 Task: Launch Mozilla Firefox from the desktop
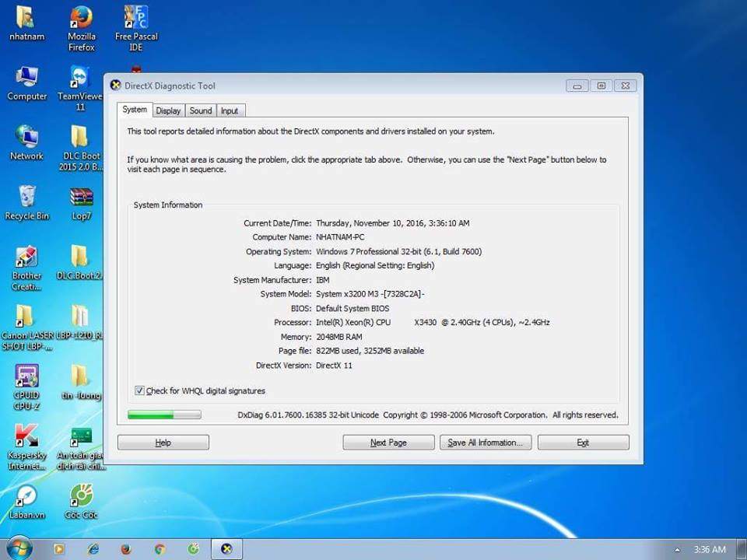(81, 28)
